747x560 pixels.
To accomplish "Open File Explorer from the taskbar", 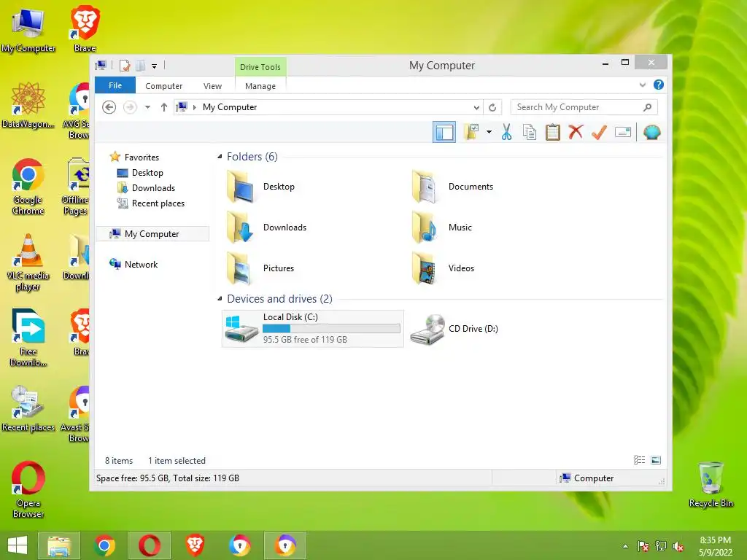I will (x=58, y=545).
